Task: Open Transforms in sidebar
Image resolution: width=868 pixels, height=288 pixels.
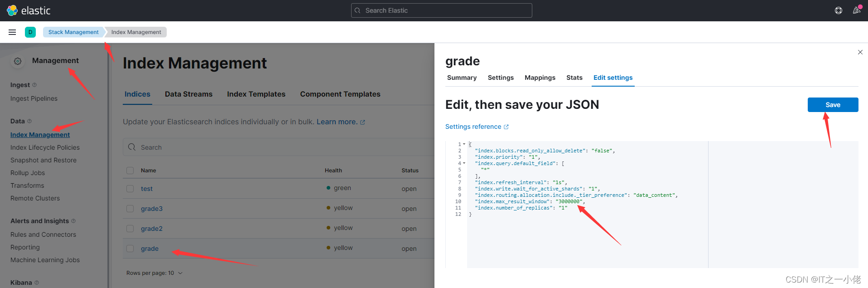Action: pos(27,185)
